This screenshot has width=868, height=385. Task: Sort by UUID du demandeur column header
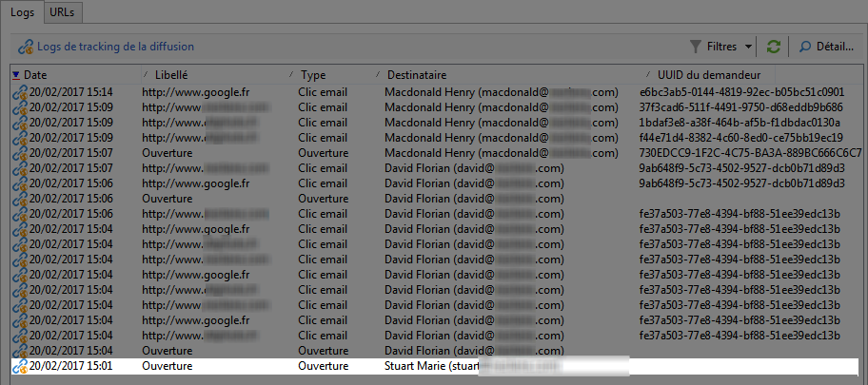[x=710, y=75]
